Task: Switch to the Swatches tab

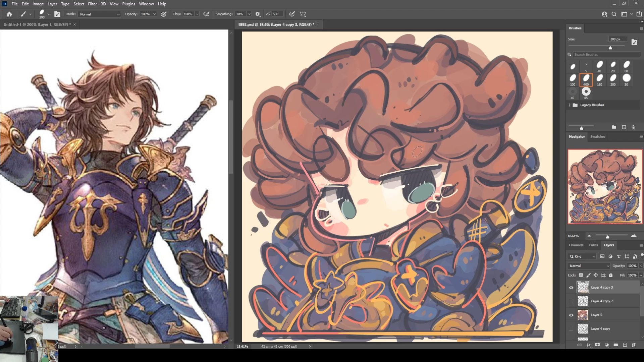Action: 597,136
